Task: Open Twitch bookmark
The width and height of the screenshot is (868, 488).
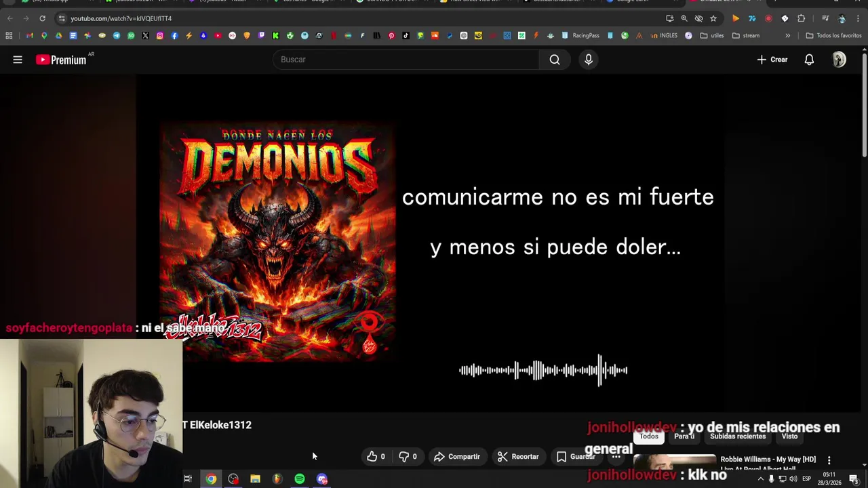Action: click(x=261, y=35)
